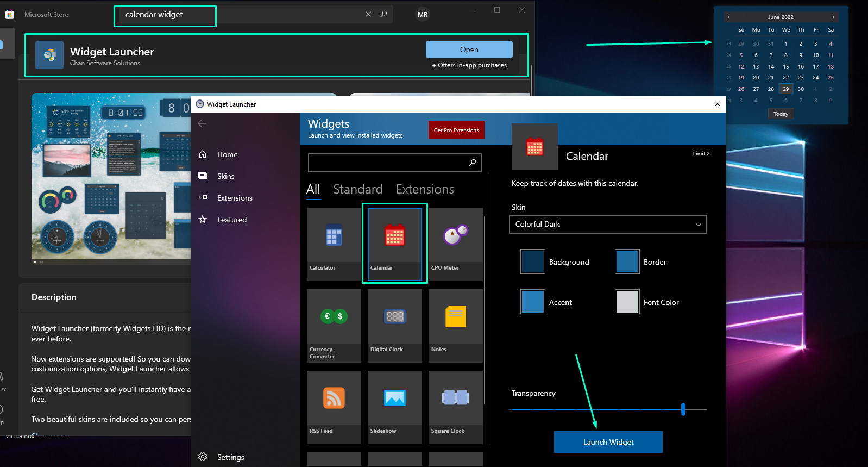Select June 15 in calendar widget
868x467 pixels.
[785, 66]
